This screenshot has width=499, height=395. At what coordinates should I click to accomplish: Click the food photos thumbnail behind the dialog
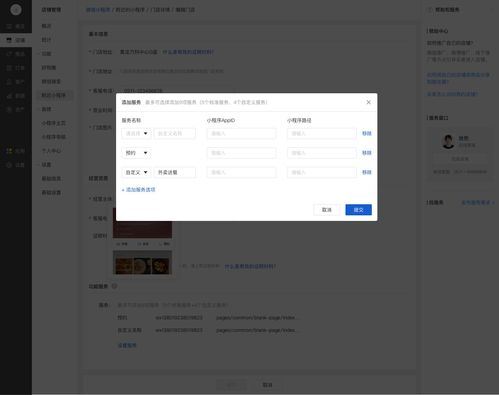coord(142,263)
